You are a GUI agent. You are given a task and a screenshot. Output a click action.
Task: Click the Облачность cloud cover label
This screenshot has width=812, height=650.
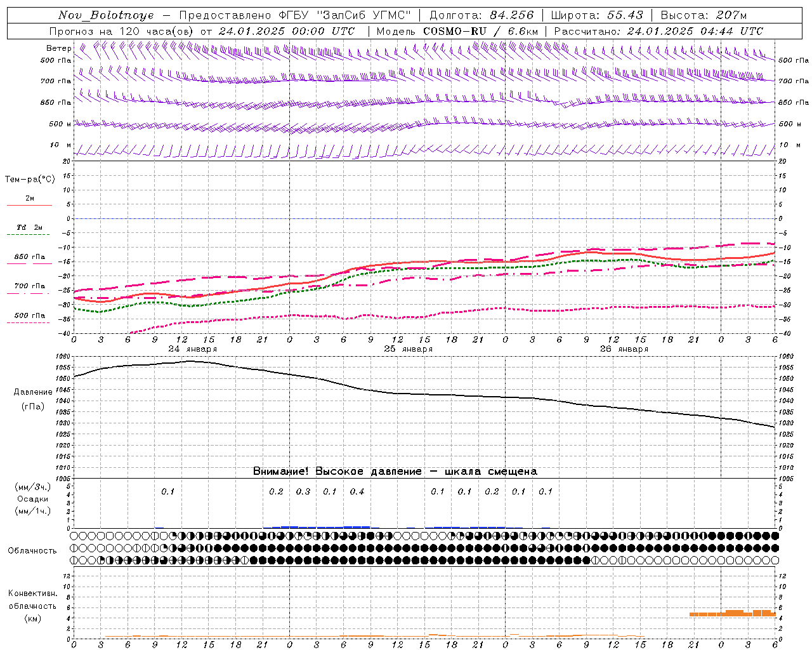point(32,551)
